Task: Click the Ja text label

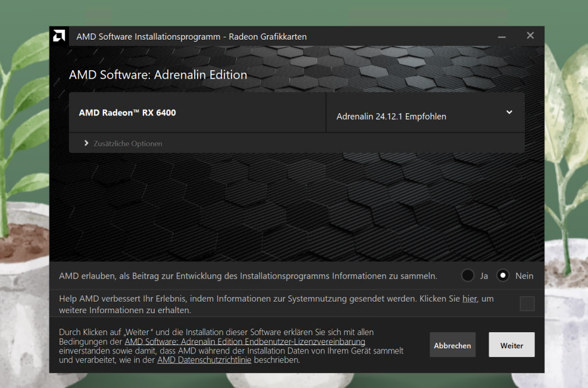Action: [x=484, y=276]
